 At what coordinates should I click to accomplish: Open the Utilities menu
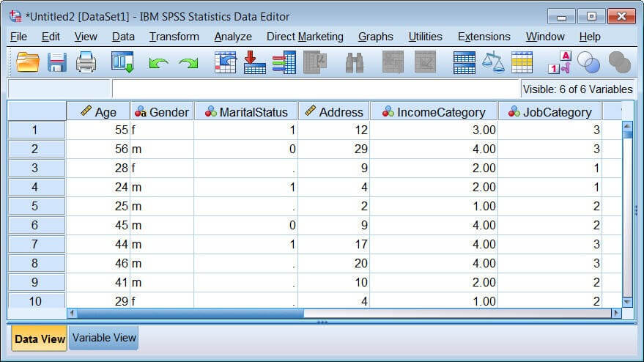click(x=425, y=37)
